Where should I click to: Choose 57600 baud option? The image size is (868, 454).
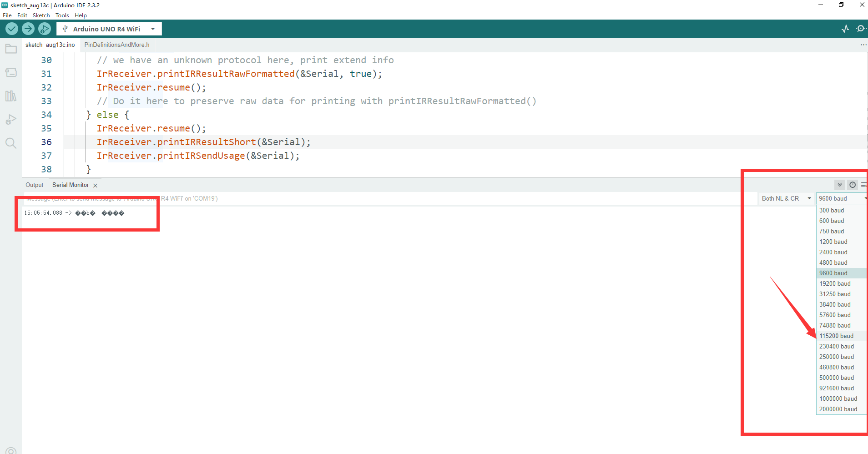pos(841,315)
